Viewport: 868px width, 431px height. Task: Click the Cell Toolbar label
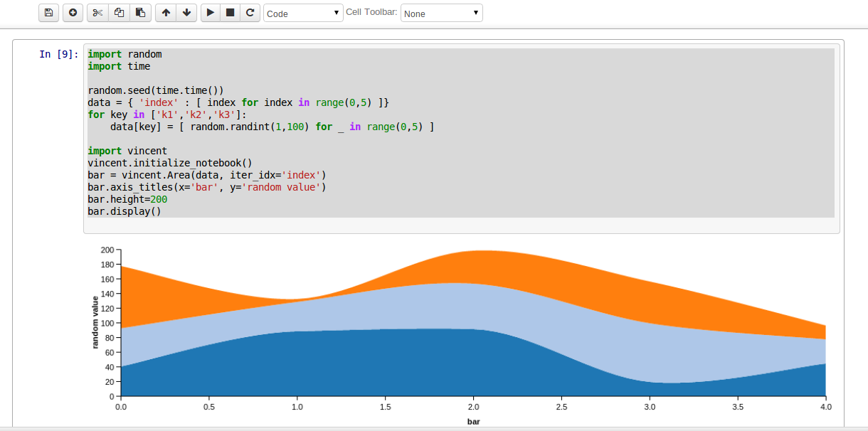click(x=371, y=12)
